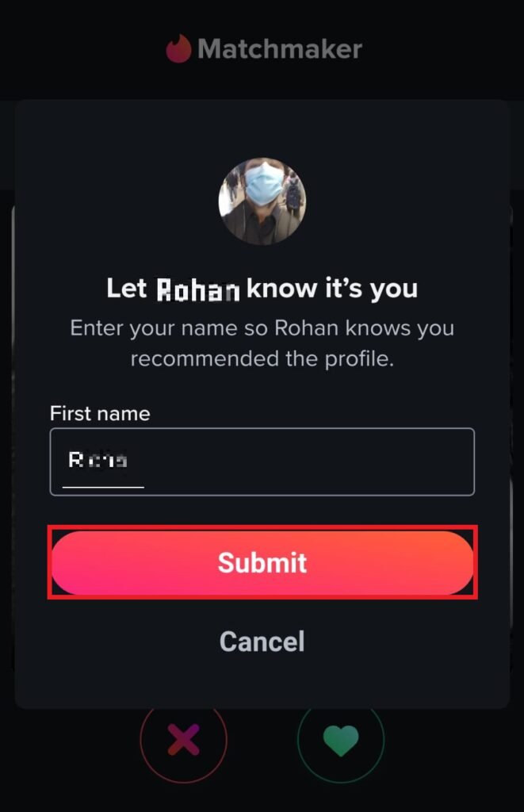Click the word 'Rohan' in the heading
The image size is (524, 812).
click(198, 289)
